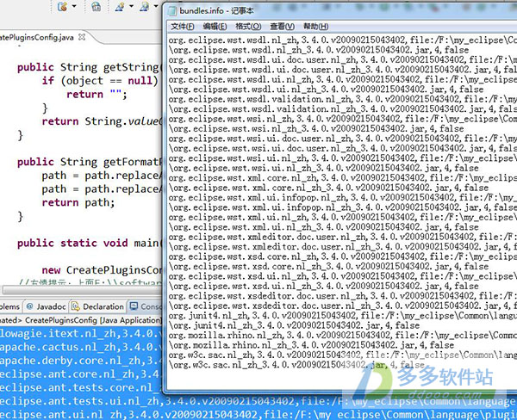This screenshot has width=517, height=420.
Task: Click the Notepad document icon in title bar
Action: (172, 11)
